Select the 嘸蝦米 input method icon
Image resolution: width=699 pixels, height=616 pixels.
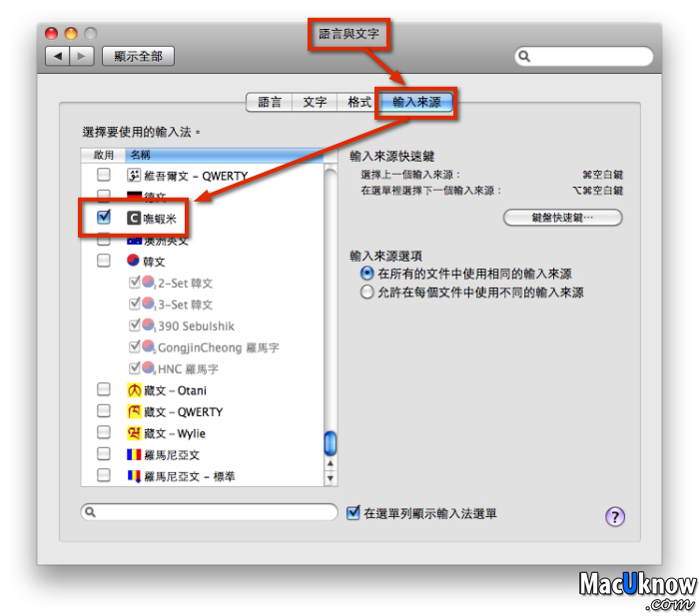(134, 218)
